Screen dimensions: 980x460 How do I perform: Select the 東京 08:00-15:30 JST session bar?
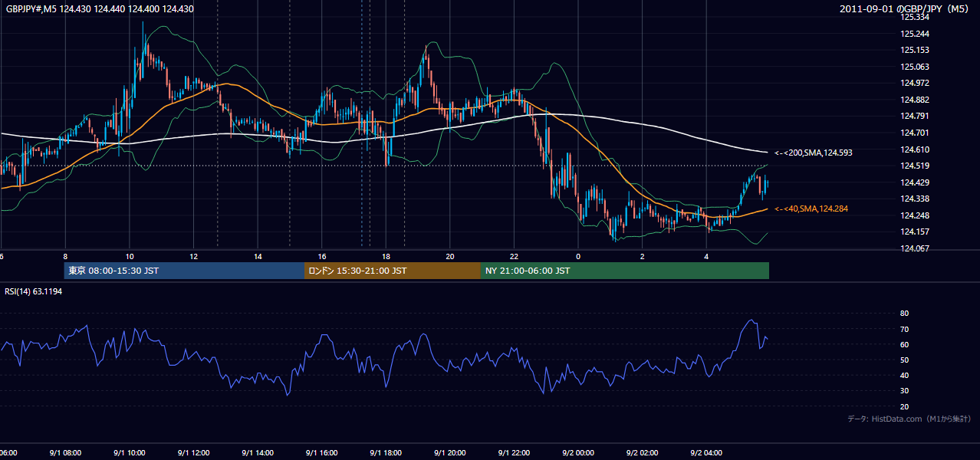pyautogui.click(x=184, y=271)
